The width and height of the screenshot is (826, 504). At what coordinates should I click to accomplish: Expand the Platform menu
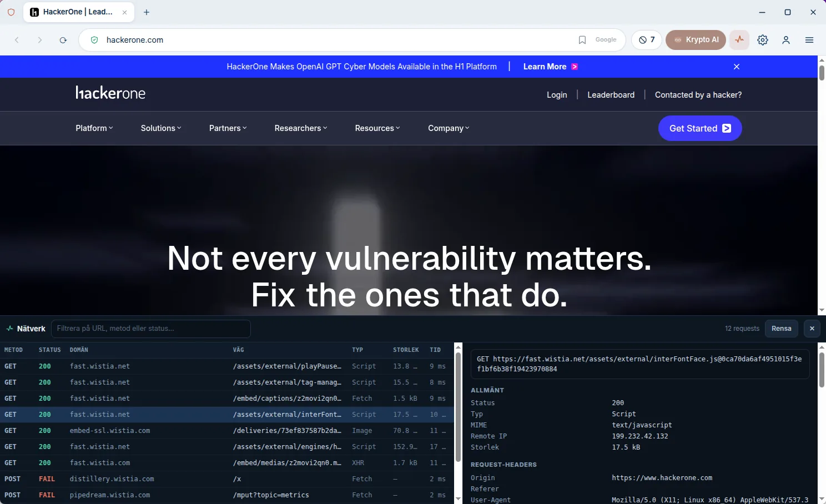point(94,128)
